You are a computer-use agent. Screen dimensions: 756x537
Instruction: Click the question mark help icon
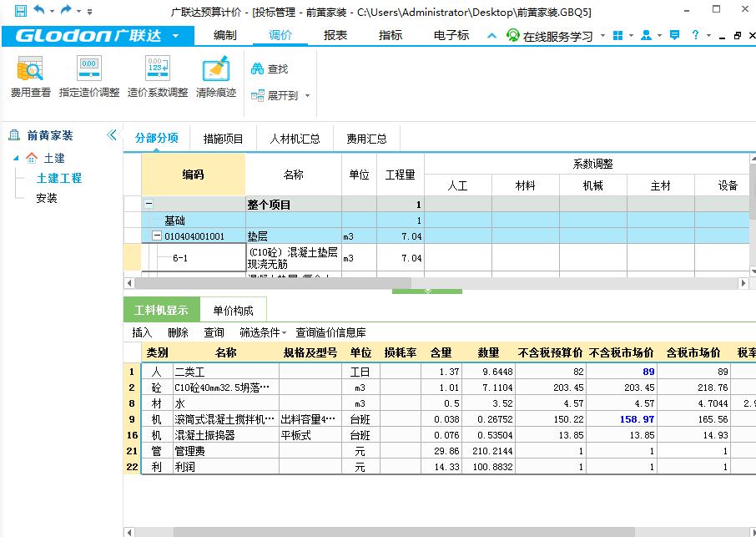click(x=695, y=35)
